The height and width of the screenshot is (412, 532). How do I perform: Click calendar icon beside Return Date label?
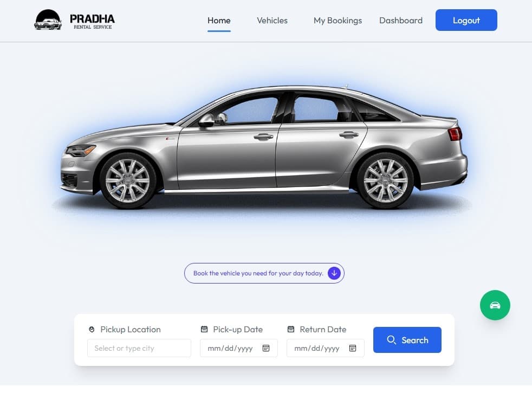[x=291, y=329]
